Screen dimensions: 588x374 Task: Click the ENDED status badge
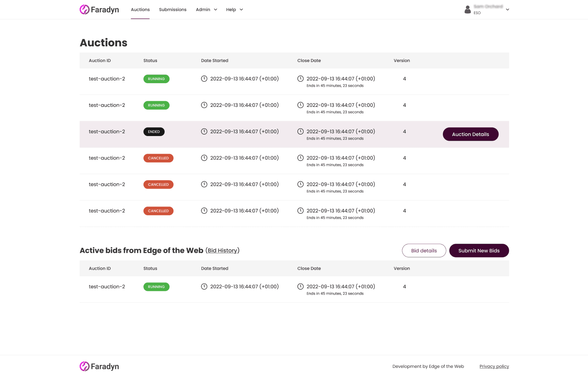(154, 132)
